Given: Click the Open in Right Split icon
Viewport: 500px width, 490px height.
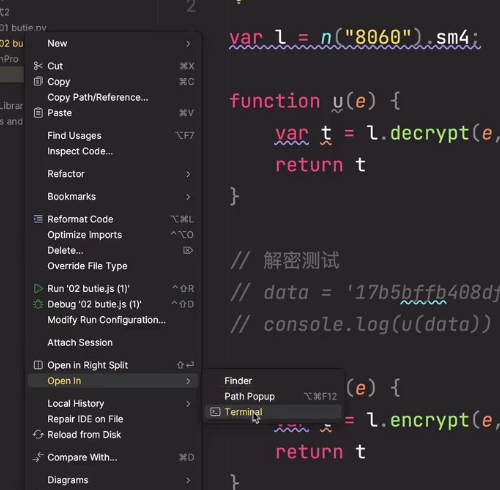Looking at the screenshot, I should pos(38,365).
